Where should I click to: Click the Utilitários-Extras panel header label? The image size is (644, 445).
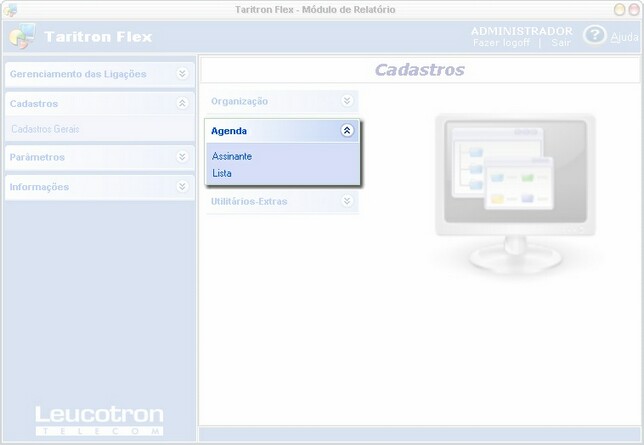(x=249, y=201)
